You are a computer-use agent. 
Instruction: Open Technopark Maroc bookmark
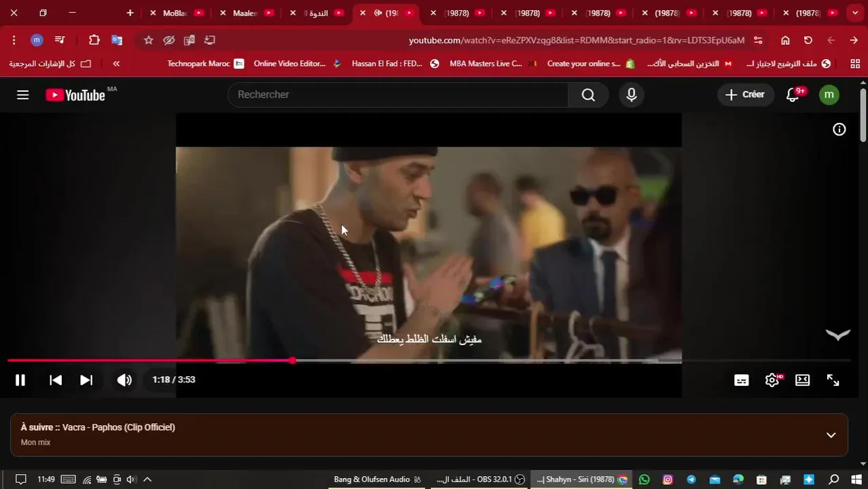(x=206, y=64)
